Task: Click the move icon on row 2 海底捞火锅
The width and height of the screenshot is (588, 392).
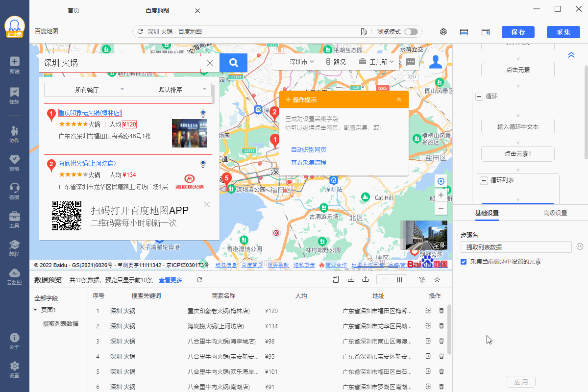Action: [428, 326]
